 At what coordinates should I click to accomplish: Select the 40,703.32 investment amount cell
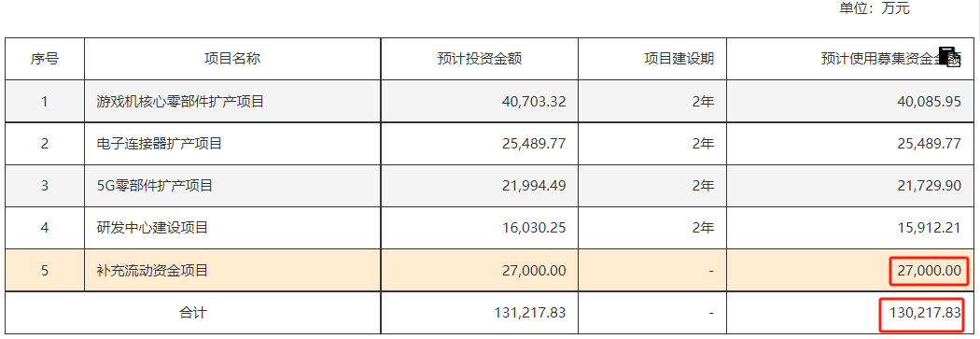coord(480,101)
